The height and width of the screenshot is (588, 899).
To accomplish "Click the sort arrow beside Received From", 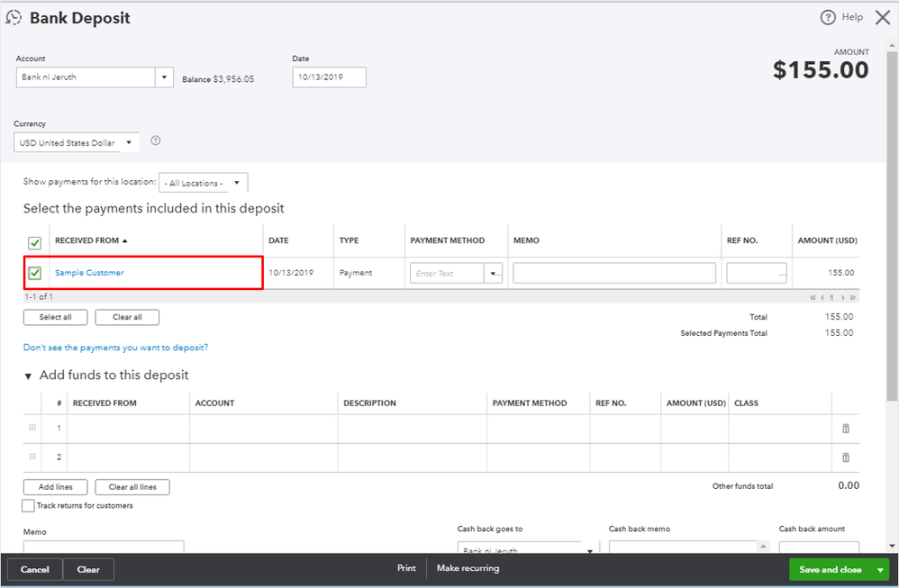I will point(125,241).
